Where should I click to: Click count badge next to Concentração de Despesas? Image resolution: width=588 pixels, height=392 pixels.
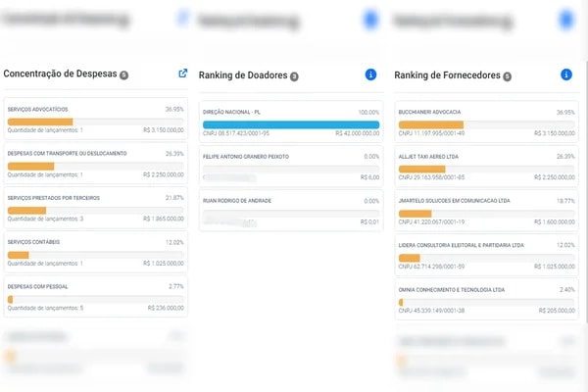pyautogui.click(x=123, y=75)
